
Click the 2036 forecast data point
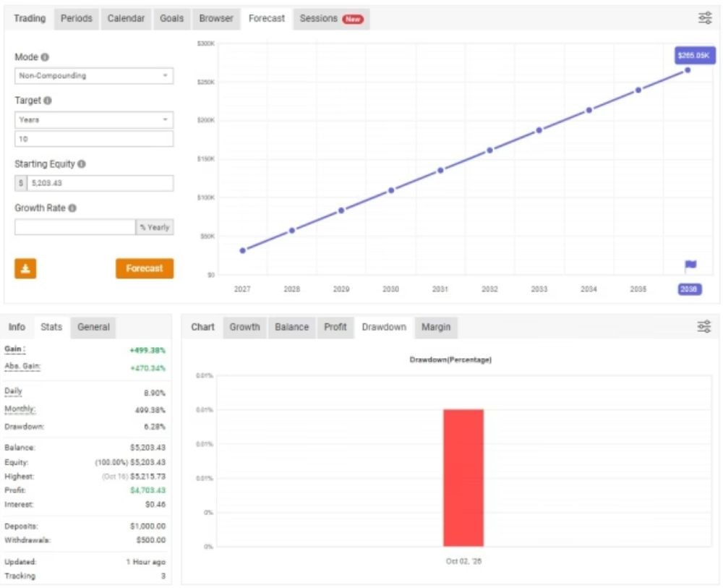(x=688, y=70)
